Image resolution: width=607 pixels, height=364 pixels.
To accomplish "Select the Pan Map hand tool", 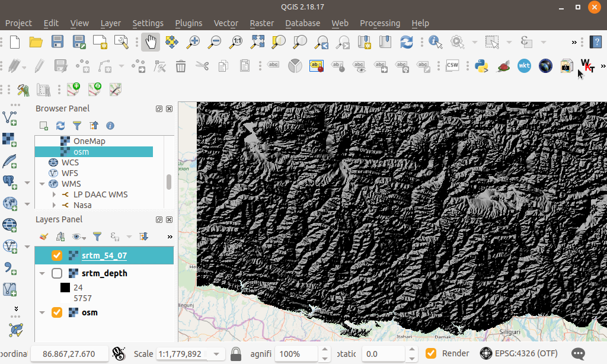I will (150, 42).
